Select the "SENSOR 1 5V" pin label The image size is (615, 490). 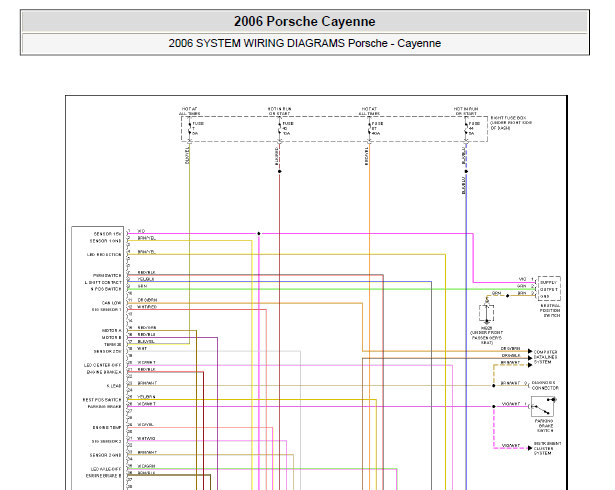(107, 234)
